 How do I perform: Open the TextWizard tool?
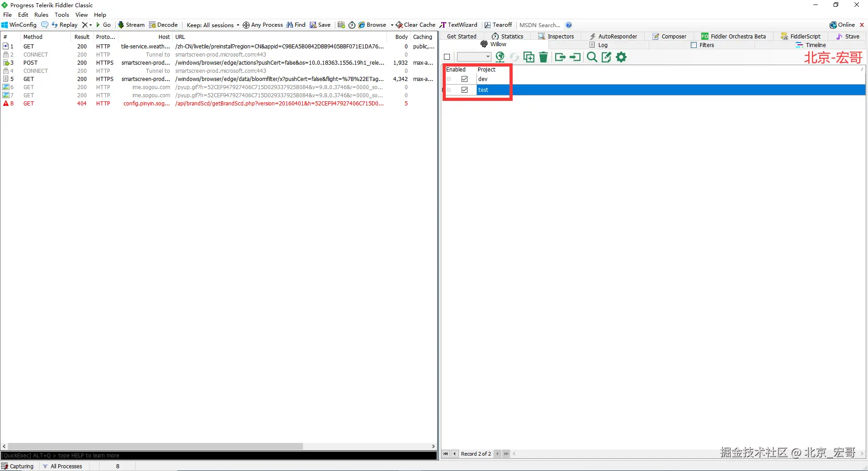pyautogui.click(x=459, y=25)
